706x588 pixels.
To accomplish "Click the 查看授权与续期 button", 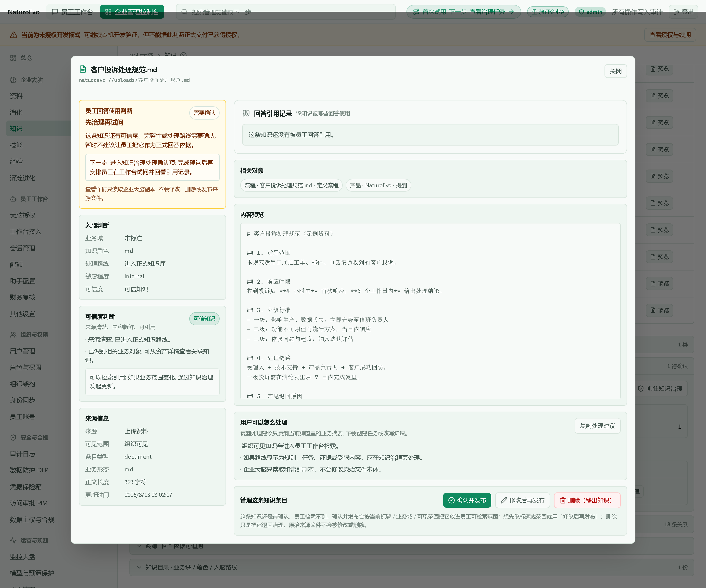I will [670, 35].
